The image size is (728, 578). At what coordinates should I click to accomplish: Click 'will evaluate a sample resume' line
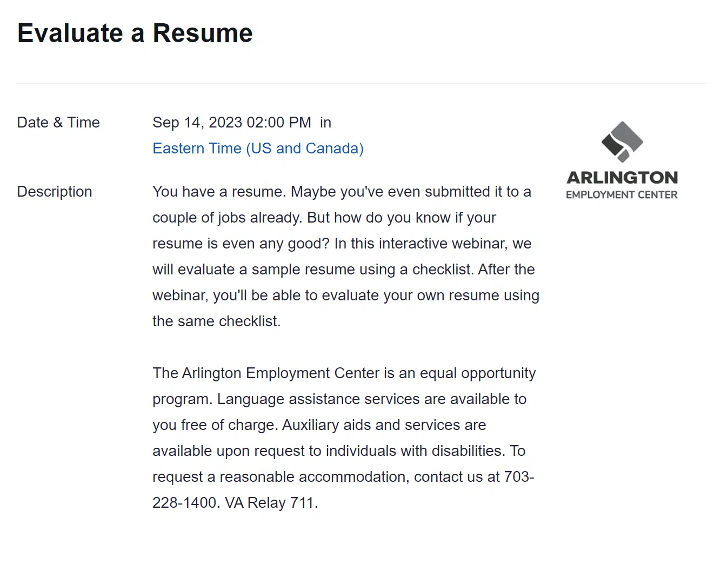click(x=344, y=270)
